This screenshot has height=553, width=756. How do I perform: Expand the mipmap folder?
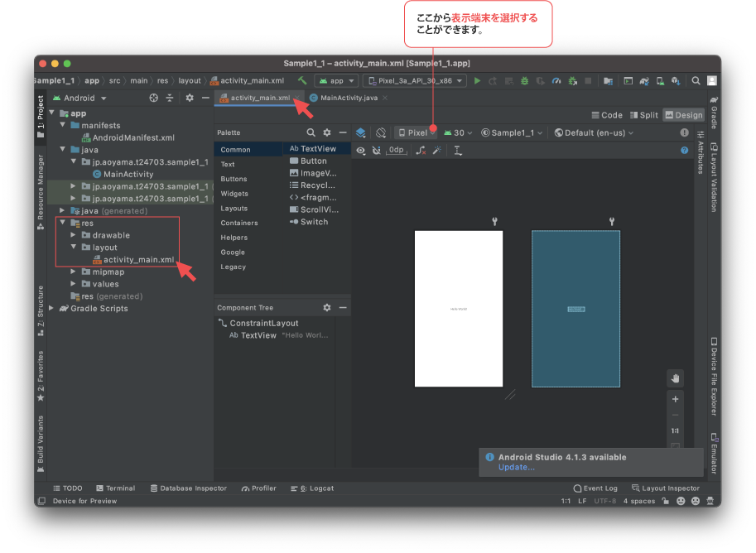pos(73,272)
